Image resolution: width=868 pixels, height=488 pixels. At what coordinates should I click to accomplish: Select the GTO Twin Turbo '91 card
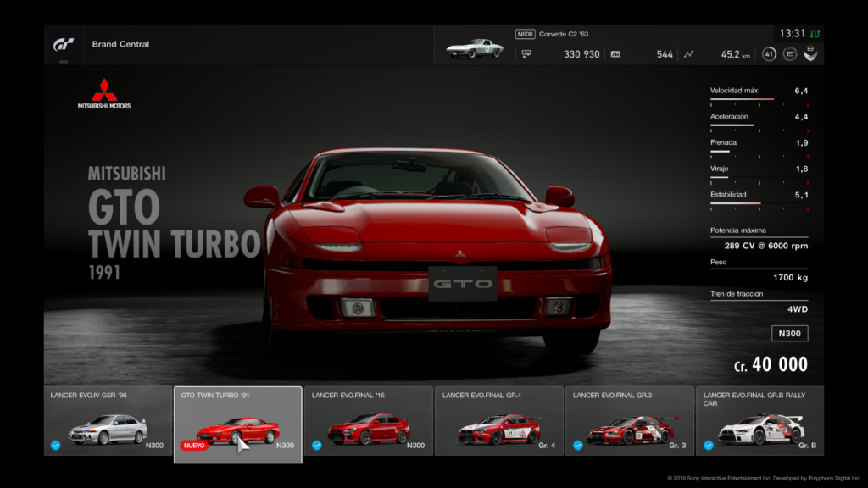point(238,424)
